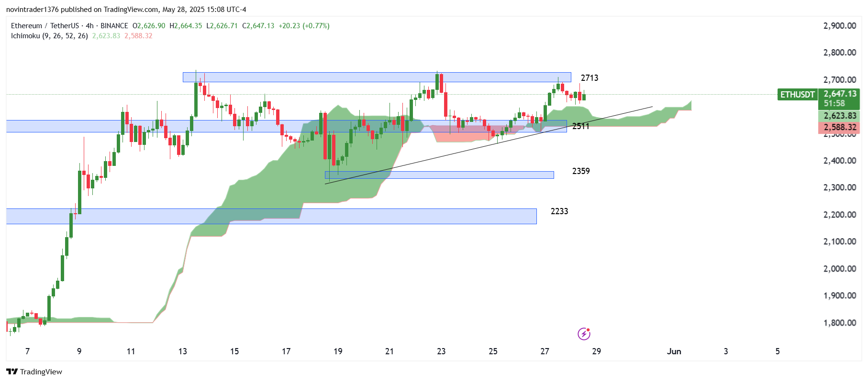The height and width of the screenshot is (382, 868).
Task: Click the ETHUSDT price label tag
Action: click(797, 95)
